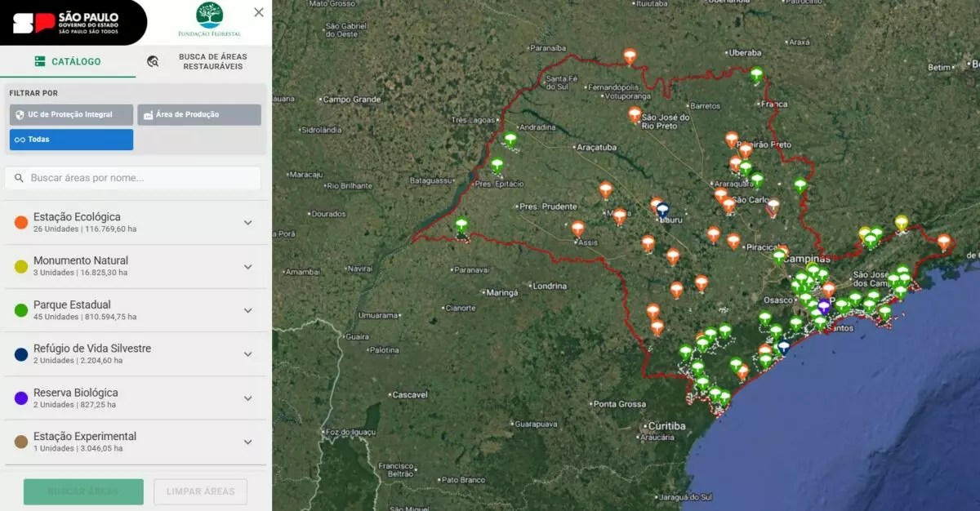Click the orange marker near São José do Rio Preto
Image resolution: width=980 pixels, height=511 pixels.
(x=635, y=114)
